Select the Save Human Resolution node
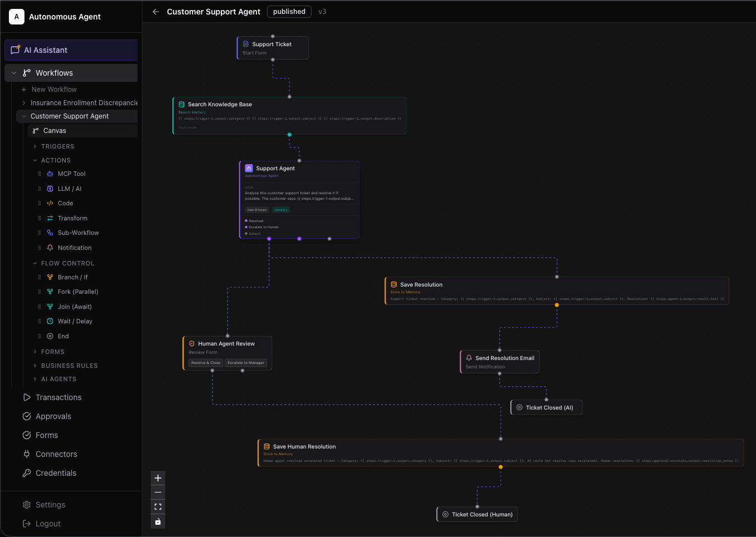The image size is (756, 537). click(x=501, y=453)
